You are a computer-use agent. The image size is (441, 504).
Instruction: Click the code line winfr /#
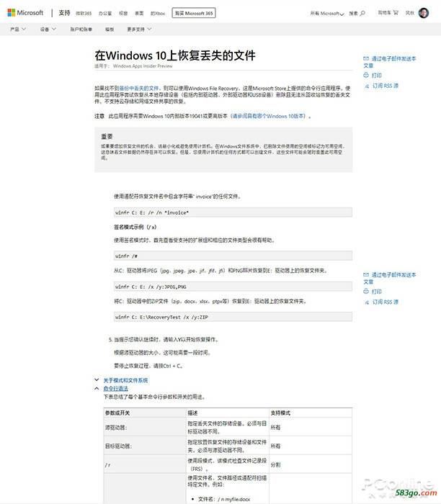(233, 256)
